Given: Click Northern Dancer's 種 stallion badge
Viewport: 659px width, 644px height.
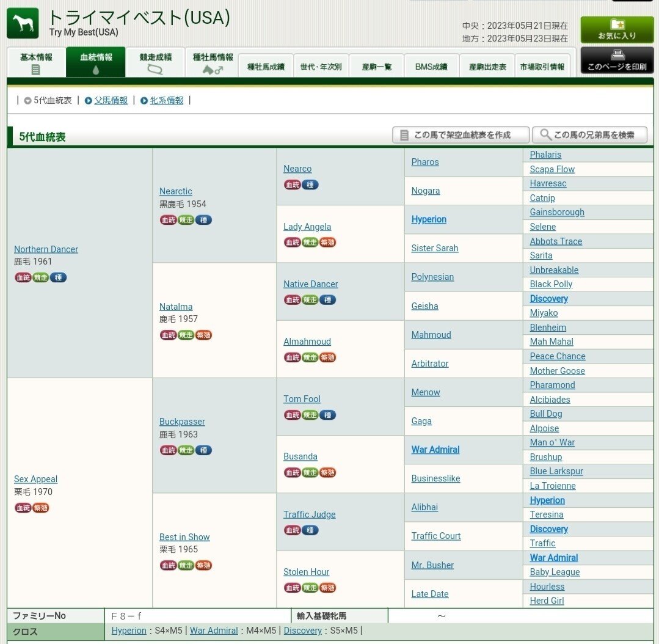Looking at the screenshot, I should (x=58, y=277).
